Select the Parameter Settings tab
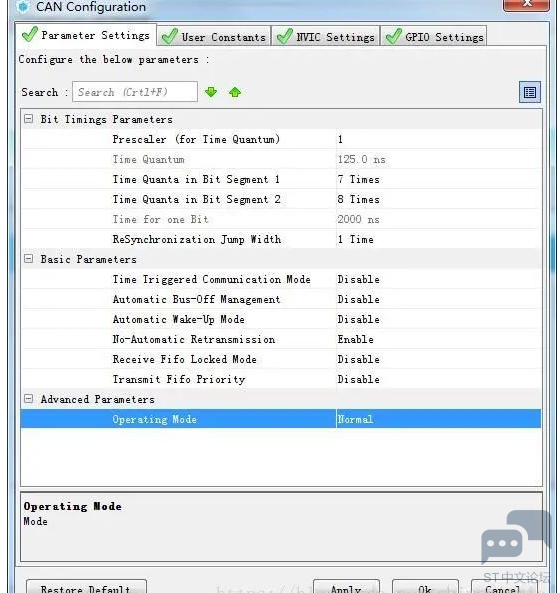 [86, 35]
